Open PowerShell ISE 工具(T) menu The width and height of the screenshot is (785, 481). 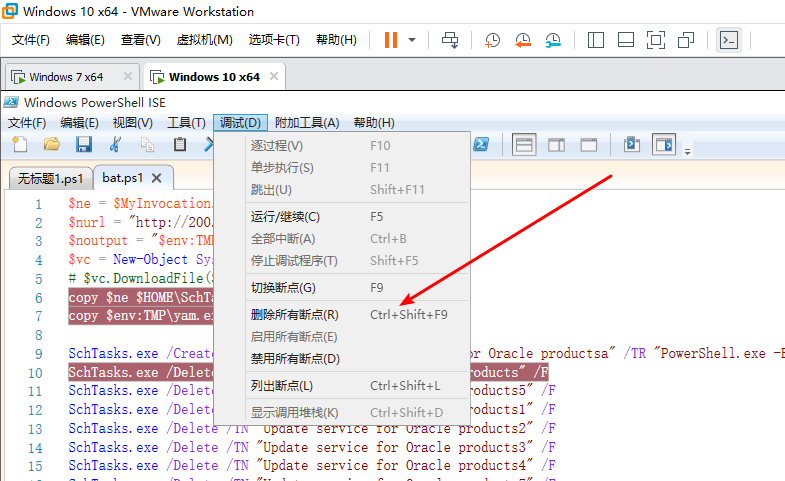coord(186,123)
